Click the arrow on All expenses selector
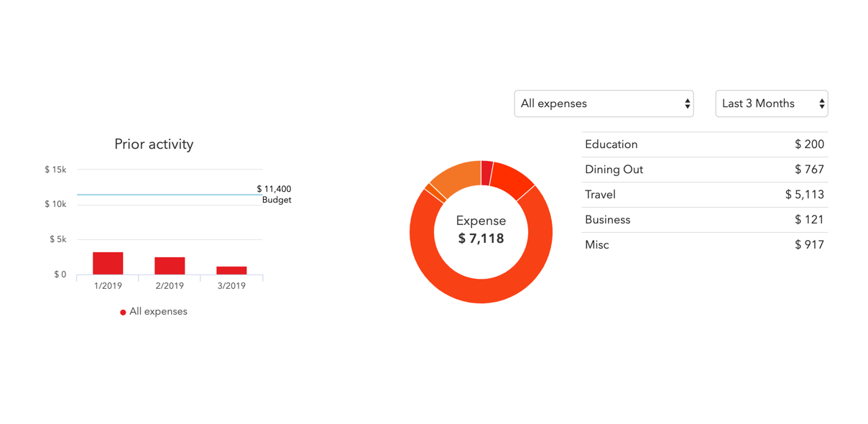This screenshot has height=424, width=868. click(x=687, y=103)
